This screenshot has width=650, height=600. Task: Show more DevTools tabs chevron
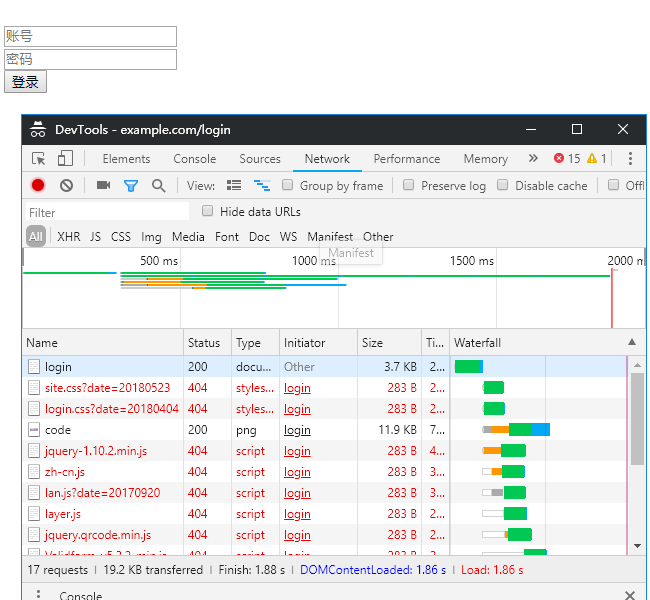coord(533,158)
